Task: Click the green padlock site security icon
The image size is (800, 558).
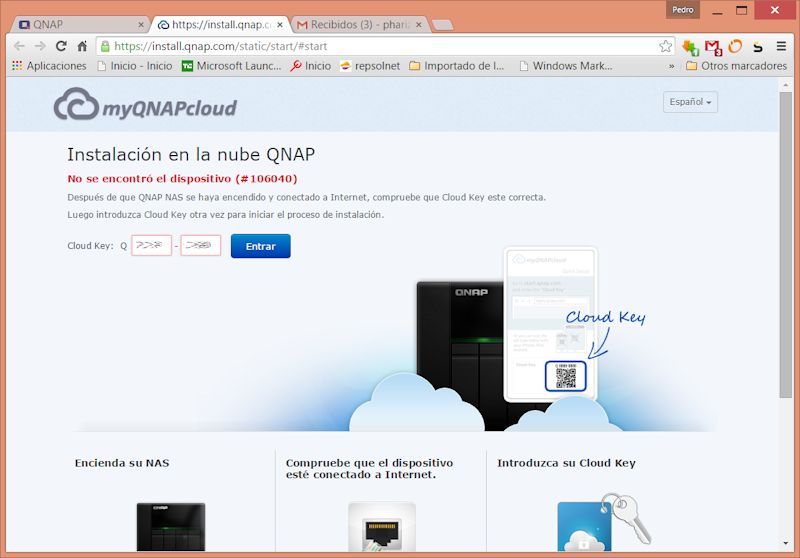Action: coord(105,46)
